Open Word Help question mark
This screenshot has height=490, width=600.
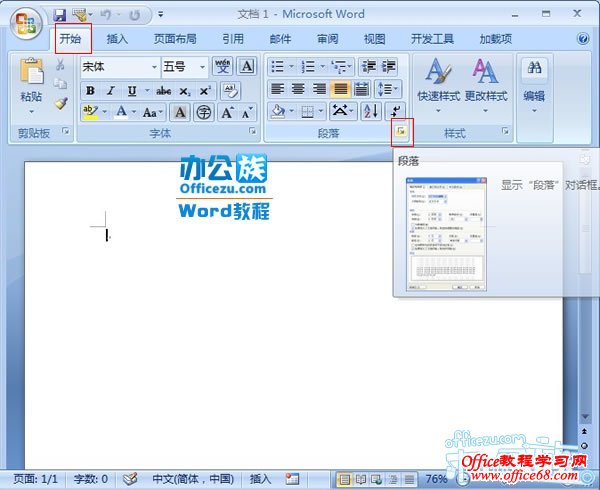583,39
